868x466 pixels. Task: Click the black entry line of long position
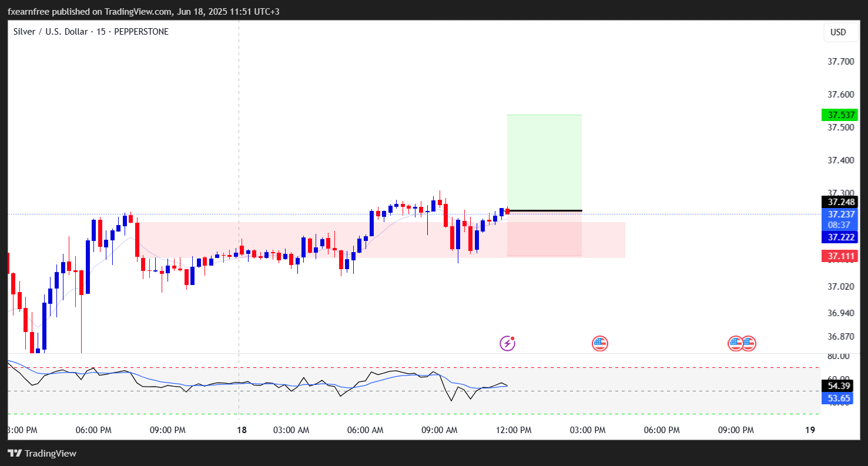(544, 210)
